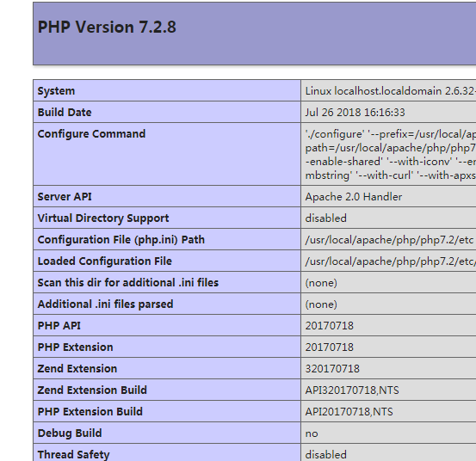Viewport: 476px width, 461px height.
Task: Select the 'PHP Extension' label cell
Action: point(167,347)
